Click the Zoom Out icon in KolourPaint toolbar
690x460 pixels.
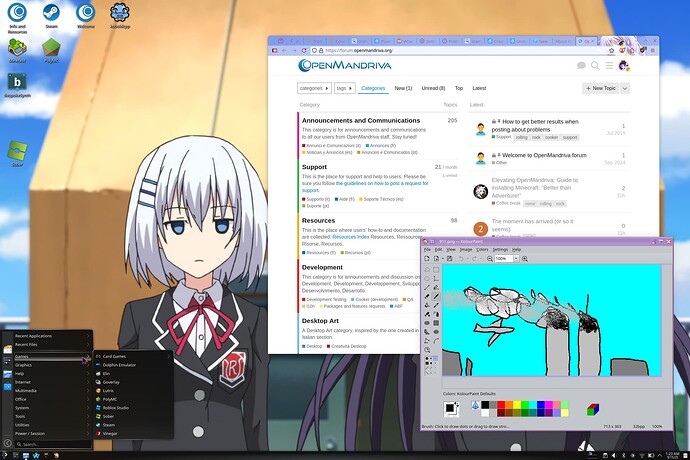coord(490,258)
